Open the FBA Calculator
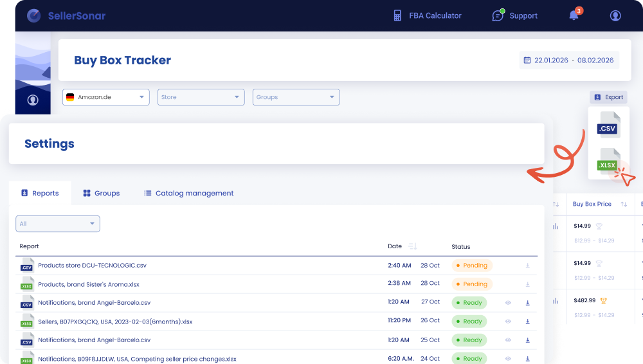This screenshot has width=643, height=364. [428, 15]
